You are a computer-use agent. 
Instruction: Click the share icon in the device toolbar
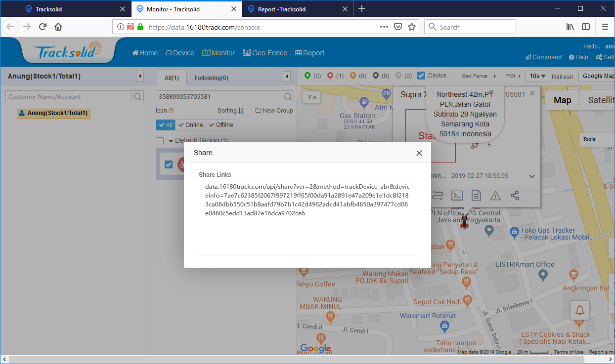coord(515,195)
